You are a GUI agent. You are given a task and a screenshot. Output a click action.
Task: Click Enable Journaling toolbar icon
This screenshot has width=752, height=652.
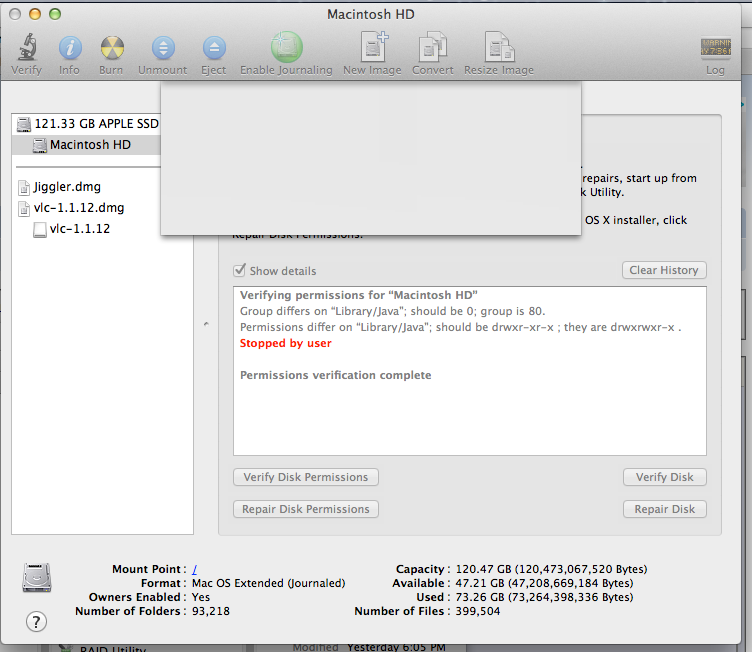coord(286,47)
